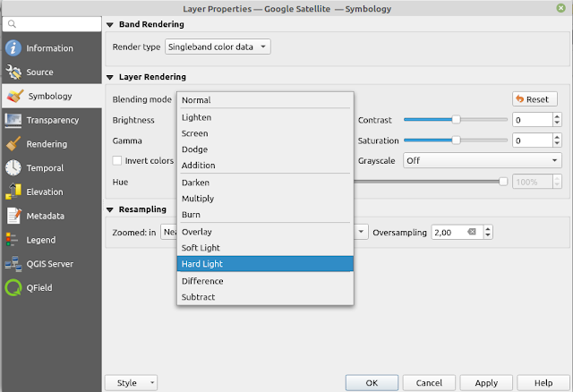Open the Legend panel icon
This screenshot has width=573, height=392.
[x=12, y=240]
